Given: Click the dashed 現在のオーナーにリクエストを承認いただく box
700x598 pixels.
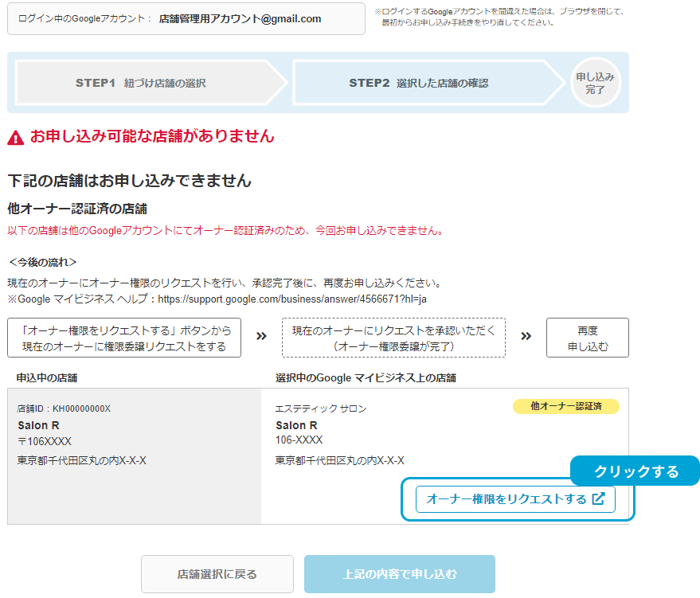Looking at the screenshot, I should coord(393,338).
